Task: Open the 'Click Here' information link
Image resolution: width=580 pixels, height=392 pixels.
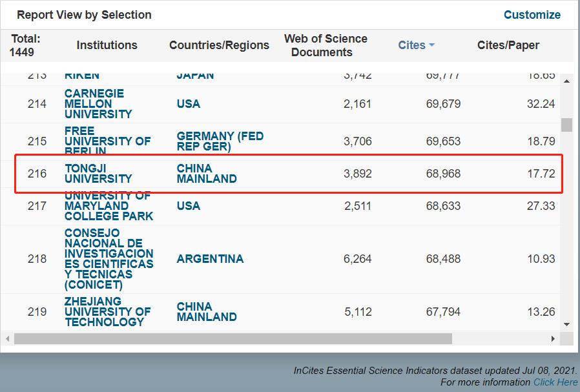Action: (x=555, y=382)
